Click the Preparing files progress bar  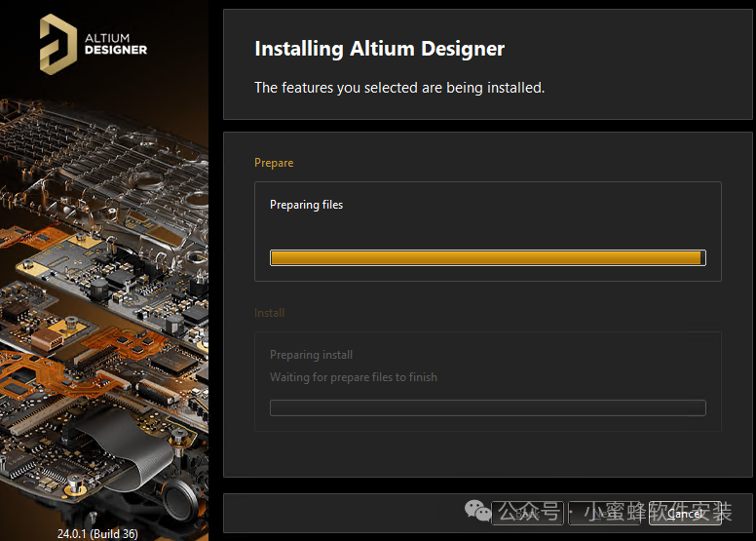(x=487, y=257)
